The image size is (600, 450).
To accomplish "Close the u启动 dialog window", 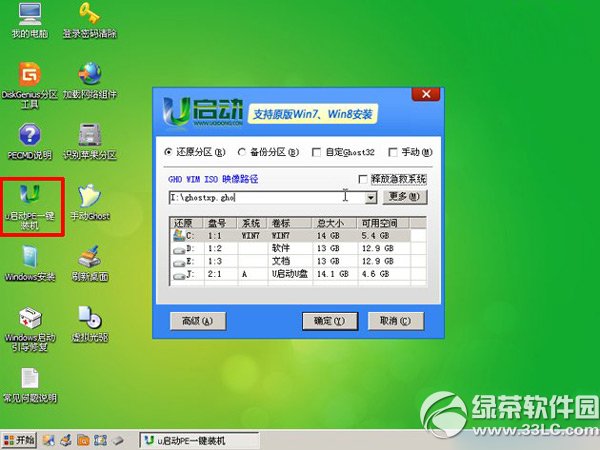I will (426, 94).
